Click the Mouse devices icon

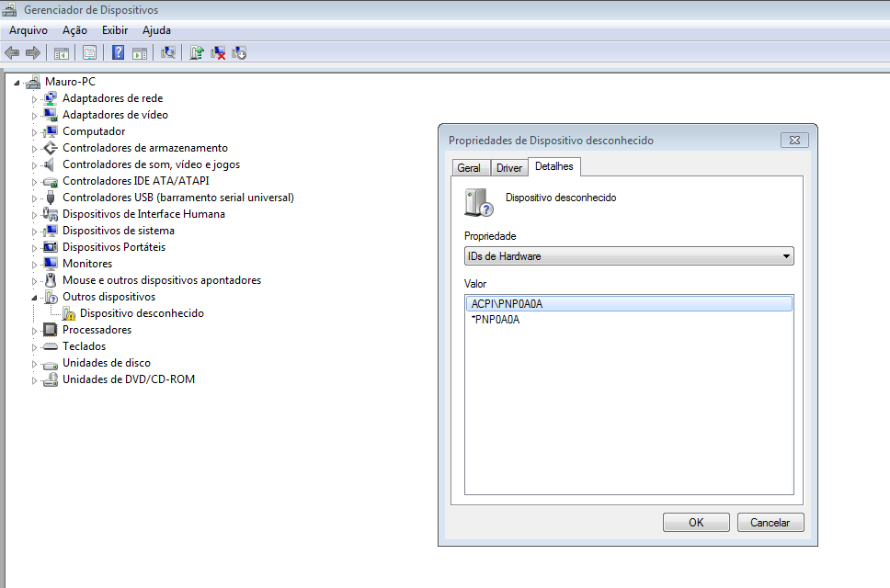click(51, 280)
